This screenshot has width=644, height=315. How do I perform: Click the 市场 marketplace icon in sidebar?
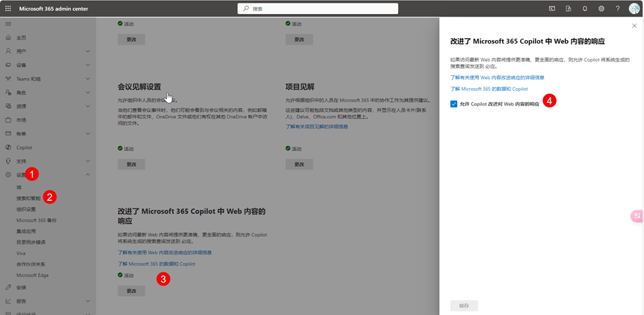point(8,120)
